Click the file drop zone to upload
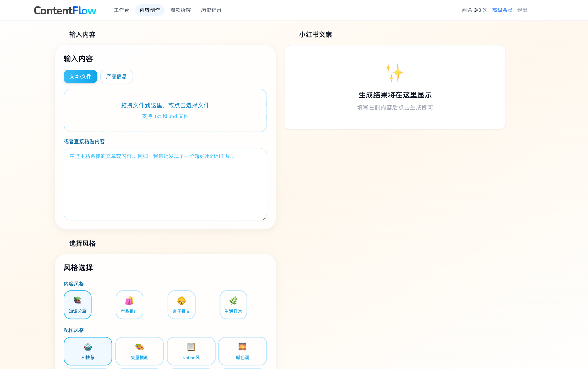 (165, 110)
